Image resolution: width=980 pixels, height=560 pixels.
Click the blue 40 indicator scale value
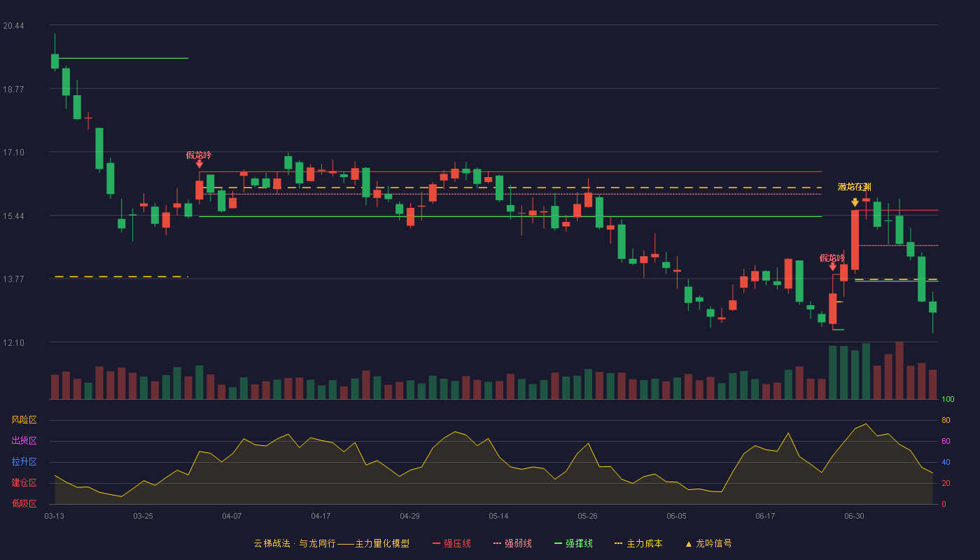tap(946, 462)
